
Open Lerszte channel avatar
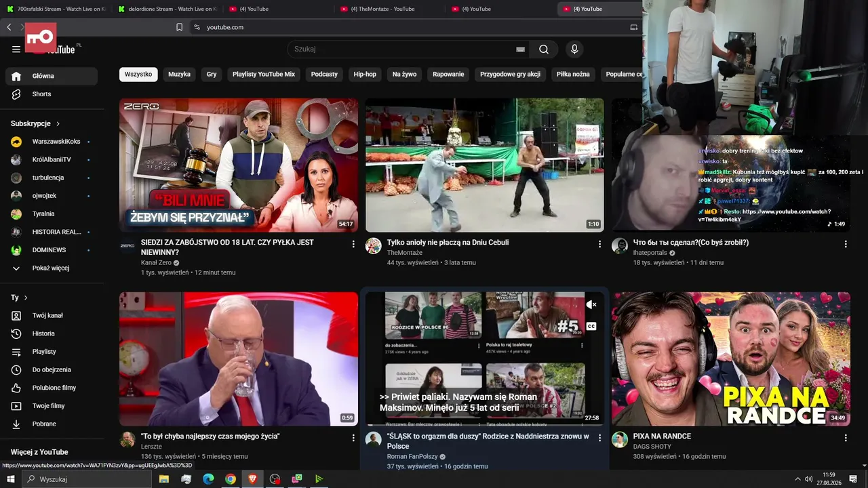(x=127, y=440)
